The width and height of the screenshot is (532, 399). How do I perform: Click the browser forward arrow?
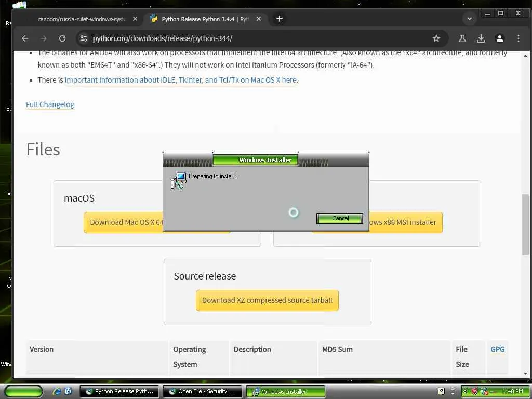click(44, 38)
